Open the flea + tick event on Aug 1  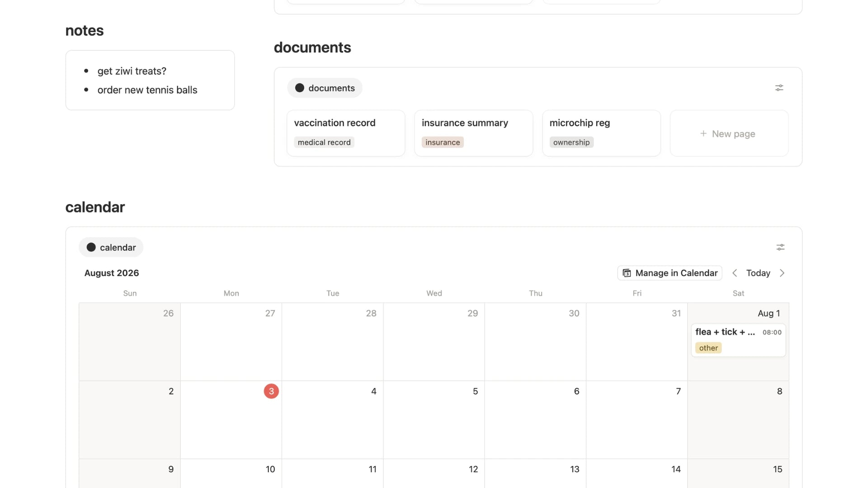click(738, 340)
